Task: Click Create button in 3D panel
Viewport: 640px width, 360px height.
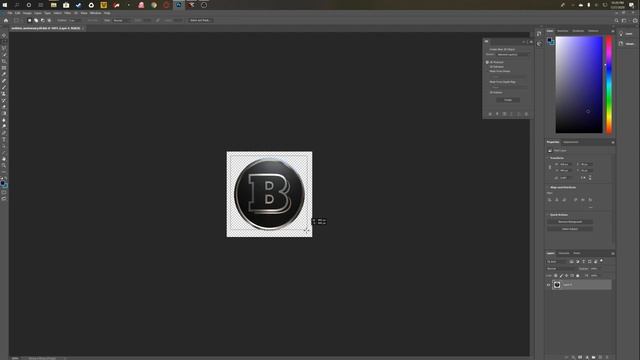Action: coord(508,100)
